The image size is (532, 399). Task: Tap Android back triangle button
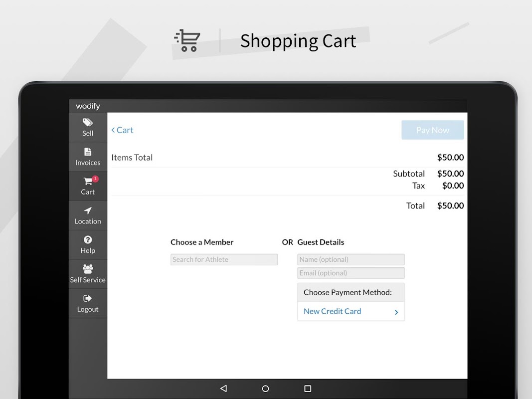coord(223,389)
